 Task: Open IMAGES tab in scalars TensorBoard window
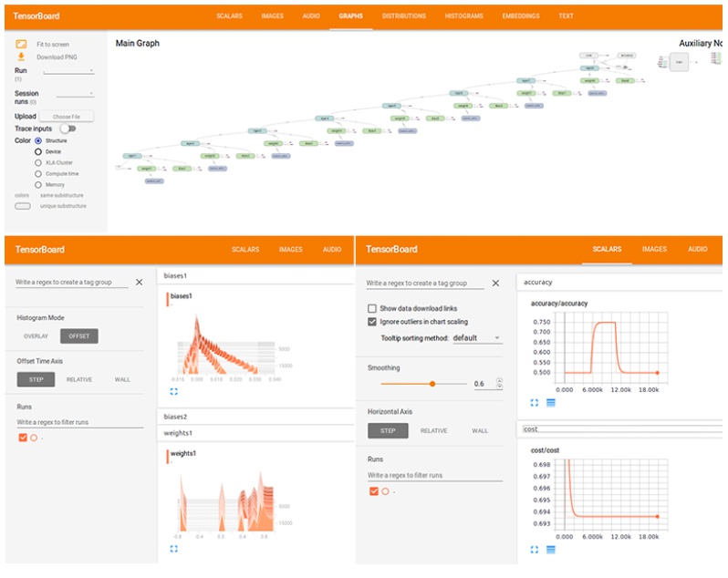coord(654,249)
